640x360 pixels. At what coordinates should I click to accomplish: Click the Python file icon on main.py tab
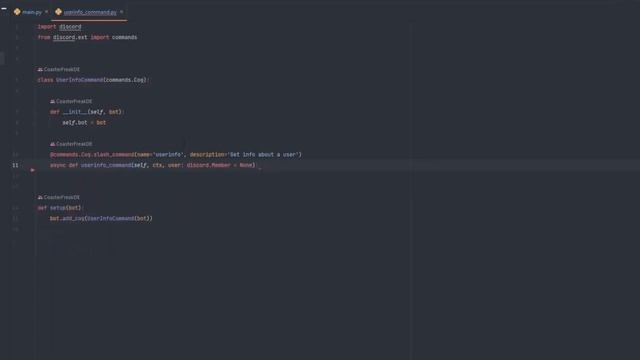click(17, 12)
